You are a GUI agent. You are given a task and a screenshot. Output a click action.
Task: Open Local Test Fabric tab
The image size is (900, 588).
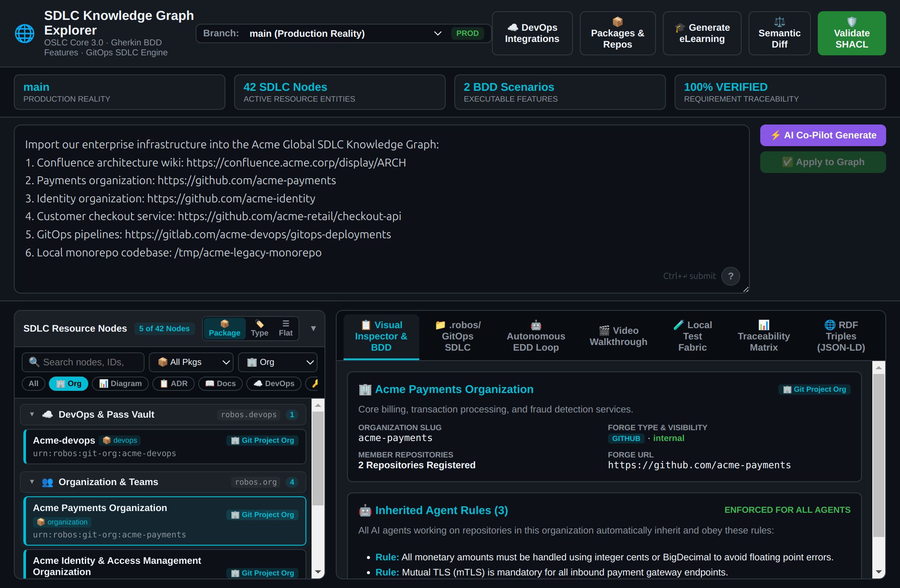692,336
